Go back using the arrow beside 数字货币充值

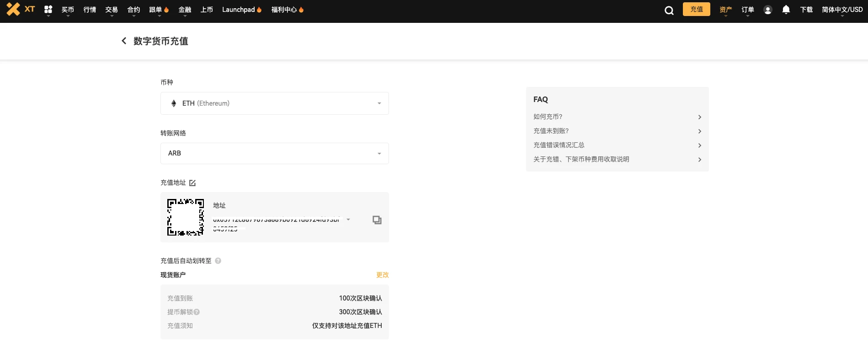click(x=124, y=41)
